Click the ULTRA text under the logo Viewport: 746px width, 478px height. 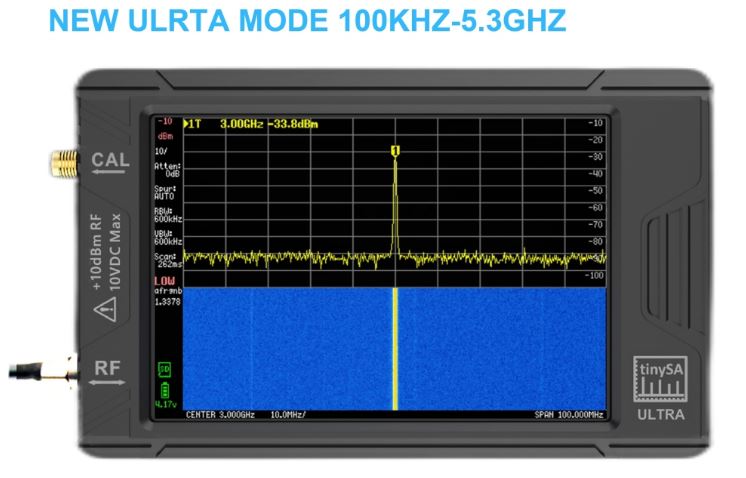coord(661,415)
